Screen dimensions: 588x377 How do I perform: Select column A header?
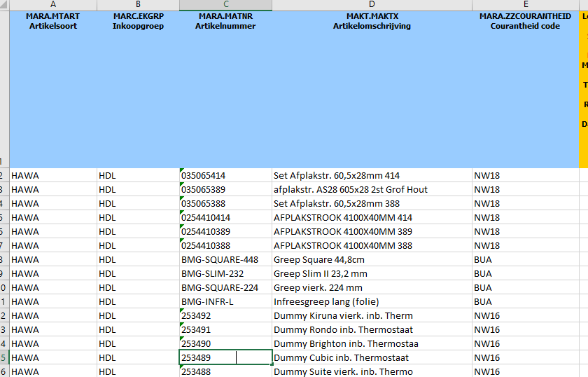53,5
